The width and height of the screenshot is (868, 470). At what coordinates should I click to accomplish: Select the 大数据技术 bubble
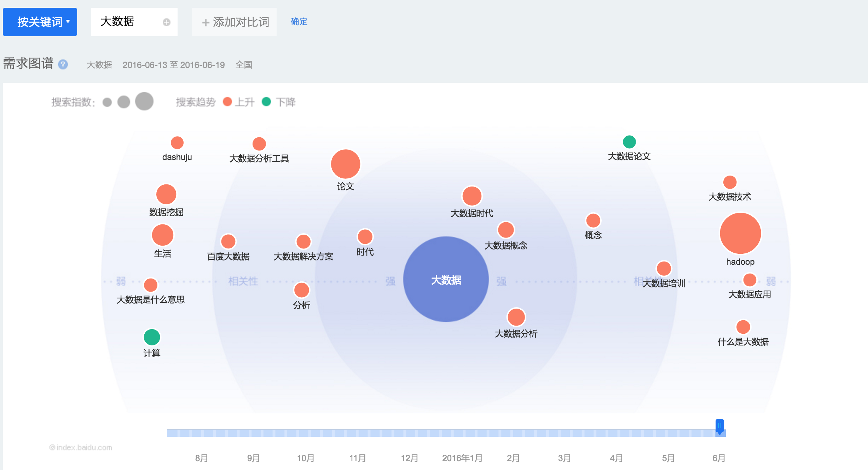tap(730, 182)
